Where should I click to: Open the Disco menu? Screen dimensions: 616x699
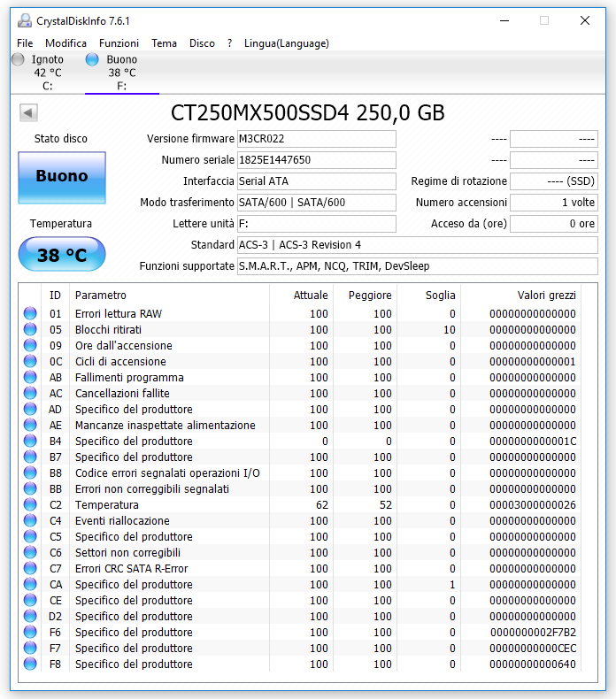pyautogui.click(x=202, y=43)
